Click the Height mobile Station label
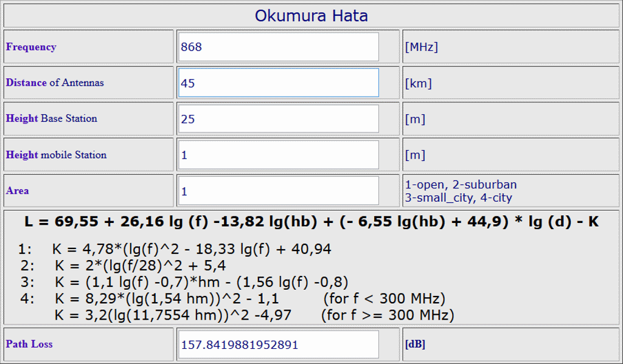Viewport: 623px width, 364px height. (56, 155)
